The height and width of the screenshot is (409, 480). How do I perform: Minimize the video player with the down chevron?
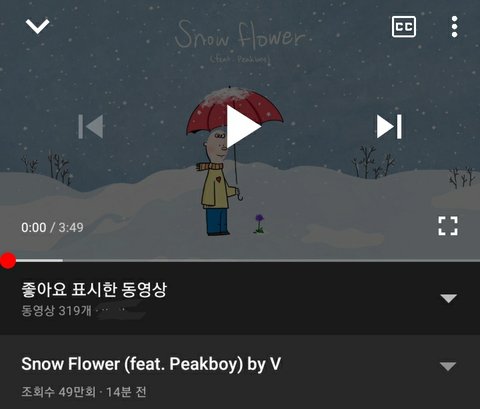pos(37,26)
